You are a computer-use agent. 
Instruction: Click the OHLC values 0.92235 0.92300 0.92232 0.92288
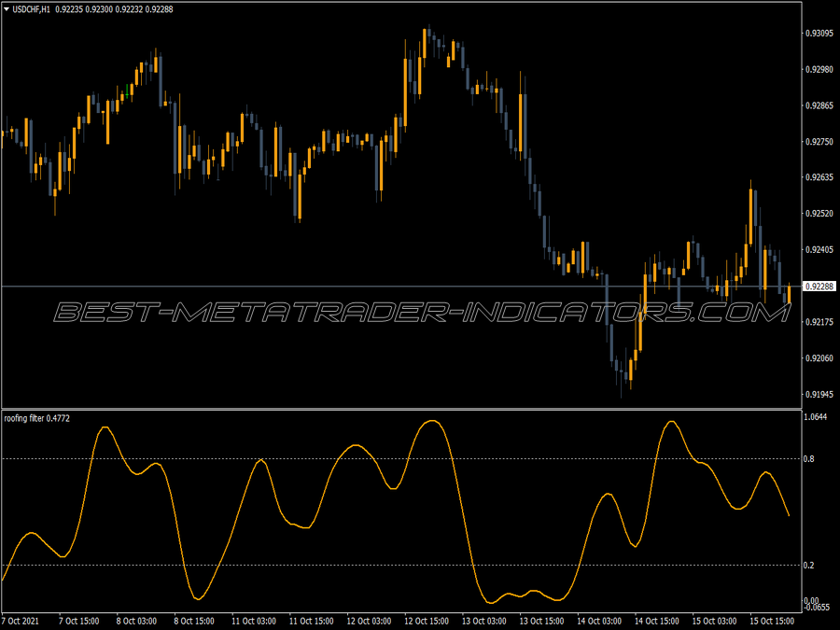pyautogui.click(x=114, y=9)
